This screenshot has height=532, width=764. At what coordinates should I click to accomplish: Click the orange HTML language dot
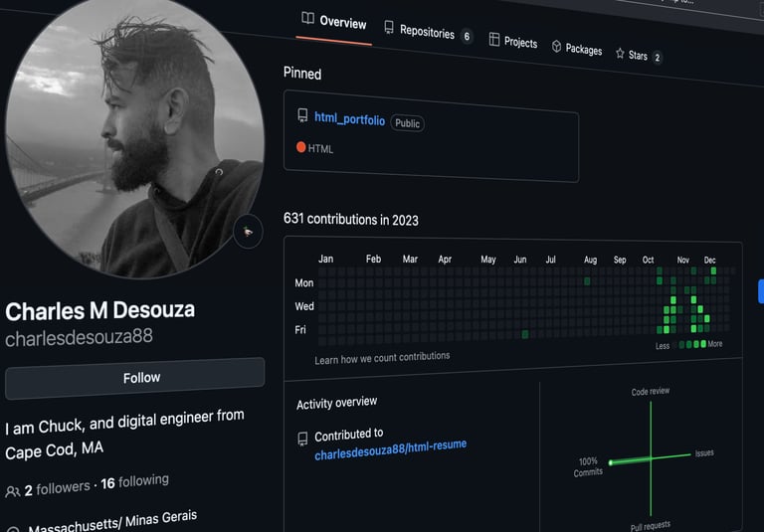(x=301, y=147)
